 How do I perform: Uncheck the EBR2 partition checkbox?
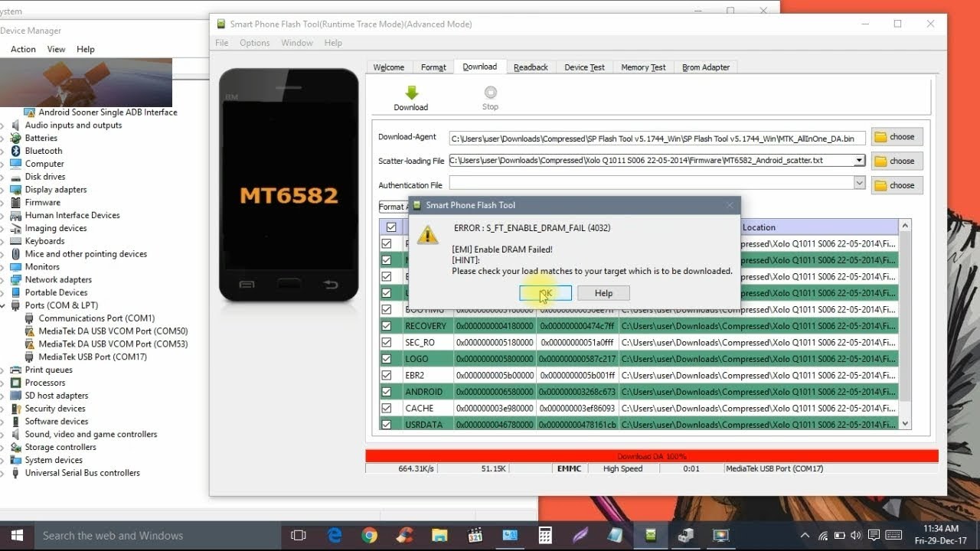387,375
